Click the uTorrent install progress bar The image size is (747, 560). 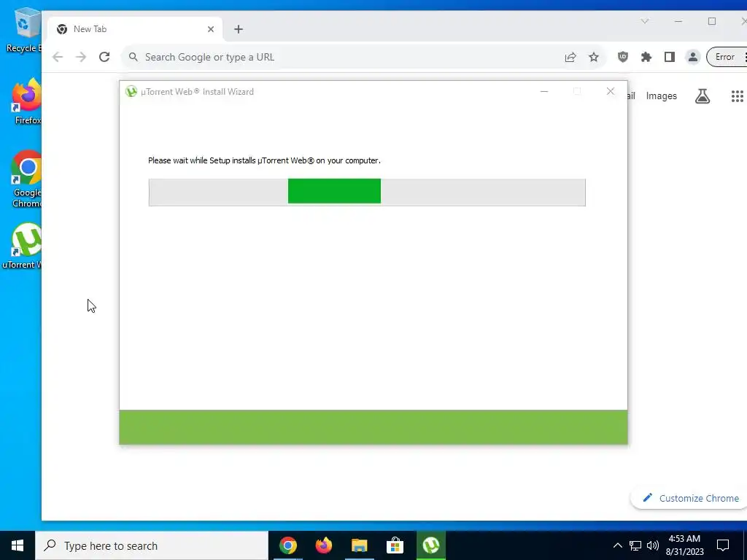[x=367, y=192]
